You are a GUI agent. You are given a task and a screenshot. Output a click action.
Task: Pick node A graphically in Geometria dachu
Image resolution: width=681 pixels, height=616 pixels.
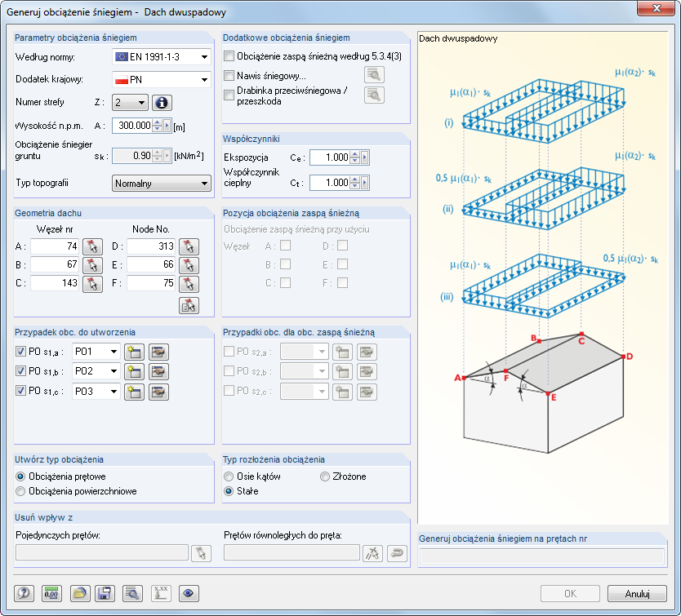coord(92,246)
